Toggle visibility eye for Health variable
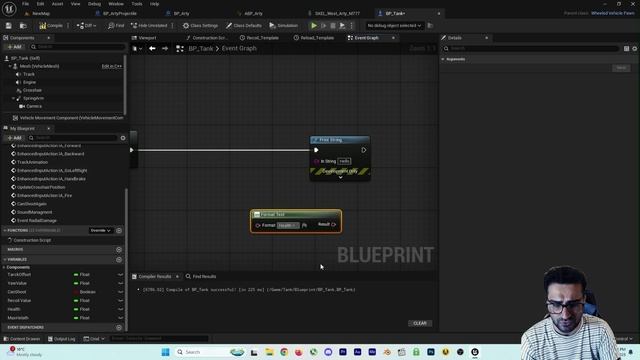The height and width of the screenshot is (360, 640). click(x=120, y=309)
